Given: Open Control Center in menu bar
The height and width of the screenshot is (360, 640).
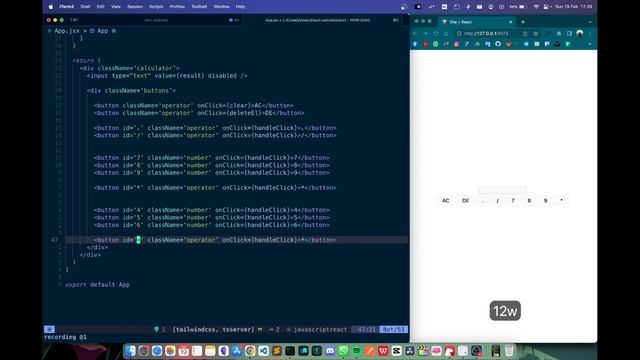Looking at the screenshot, I should point(547,7).
